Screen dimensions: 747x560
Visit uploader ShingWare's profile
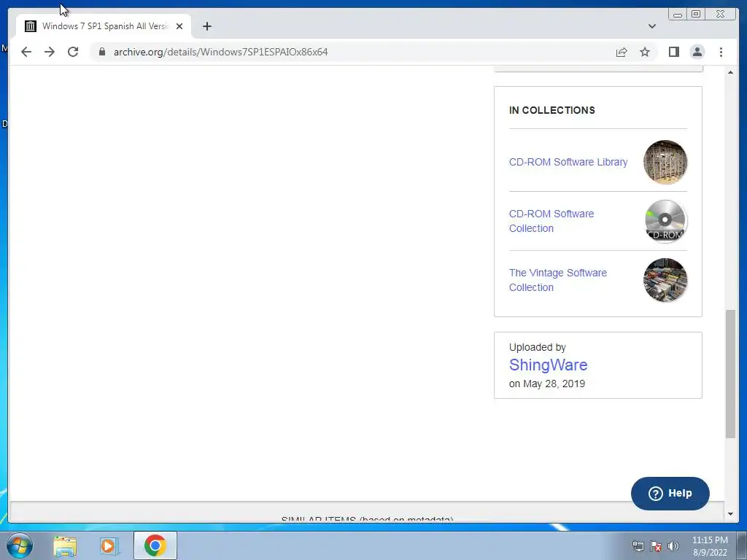(548, 365)
